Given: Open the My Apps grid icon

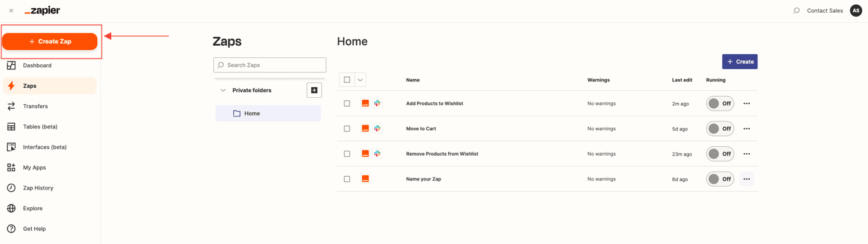Looking at the screenshot, I should pyautogui.click(x=11, y=168).
